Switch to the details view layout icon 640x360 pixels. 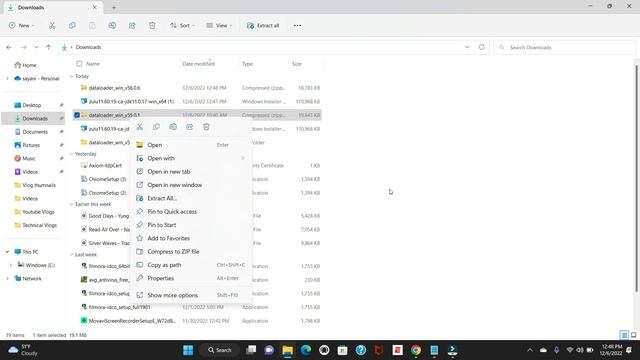click(x=624, y=335)
